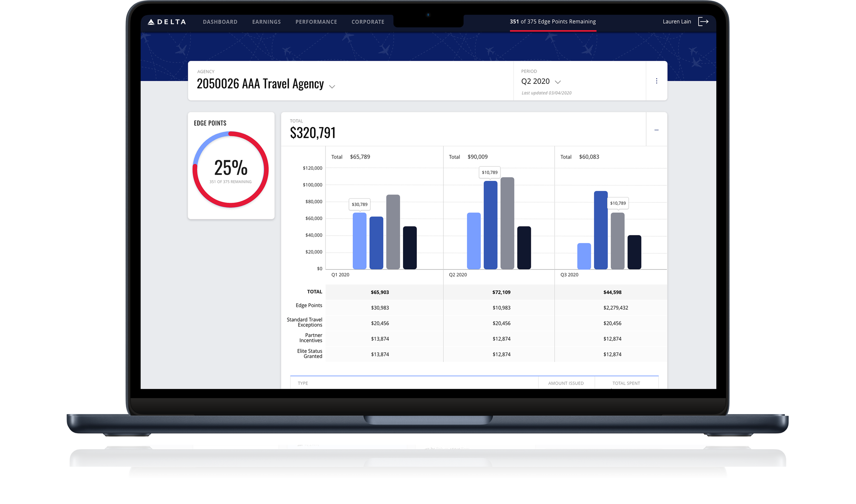Click the TOTAL row value $65,903
The width and height of the screenshot is (856, 504).
380,292
